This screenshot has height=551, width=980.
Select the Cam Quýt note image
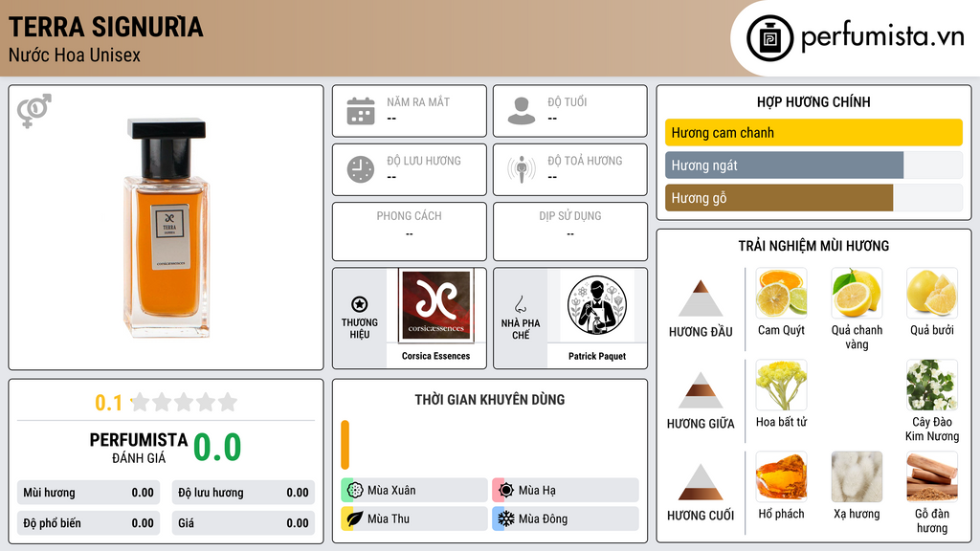[781, 294]
